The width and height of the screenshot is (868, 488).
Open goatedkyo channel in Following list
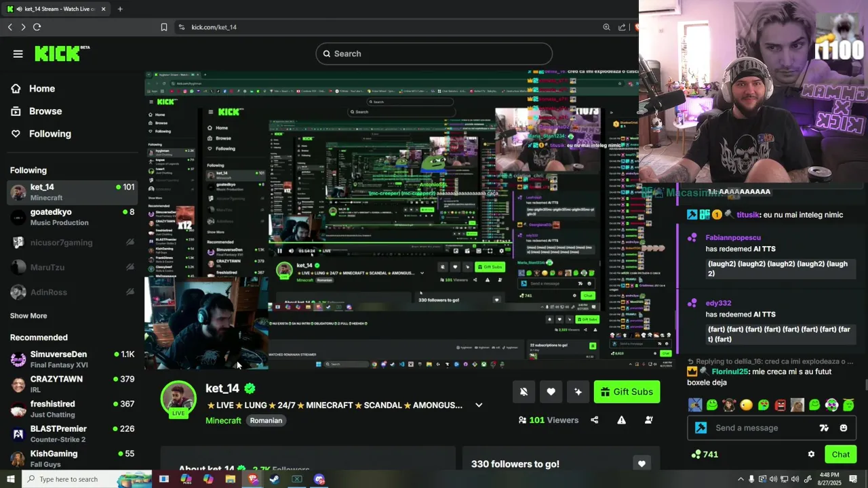[72, 217]
